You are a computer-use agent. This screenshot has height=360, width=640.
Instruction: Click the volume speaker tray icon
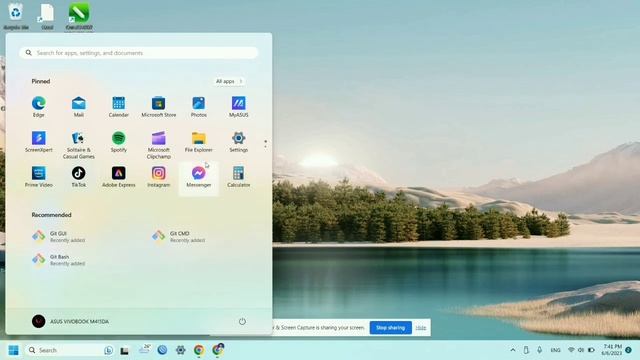[581, 350]
